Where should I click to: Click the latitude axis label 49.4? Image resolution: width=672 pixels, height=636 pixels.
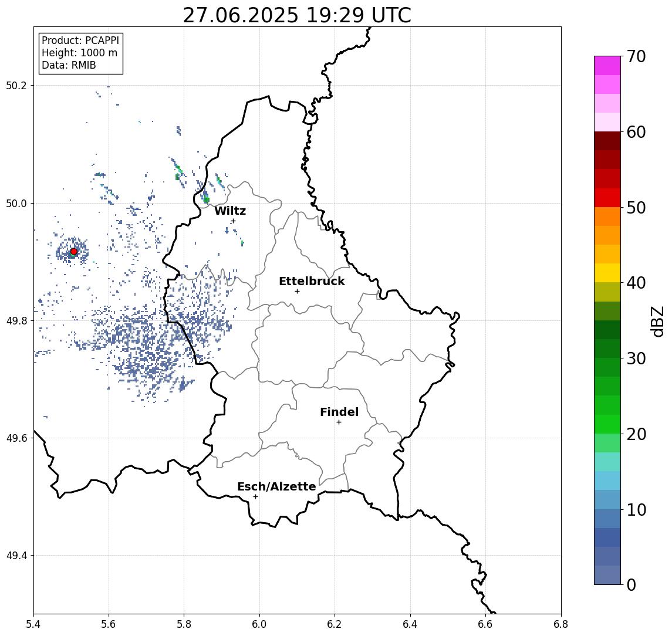click(x=16, y=556)
